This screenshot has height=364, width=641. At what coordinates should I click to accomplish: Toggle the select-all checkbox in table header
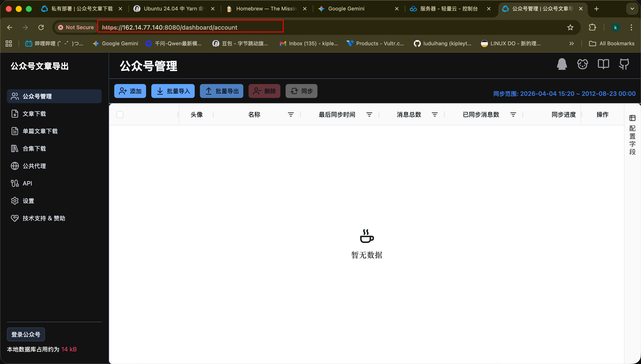coord(120,115)
